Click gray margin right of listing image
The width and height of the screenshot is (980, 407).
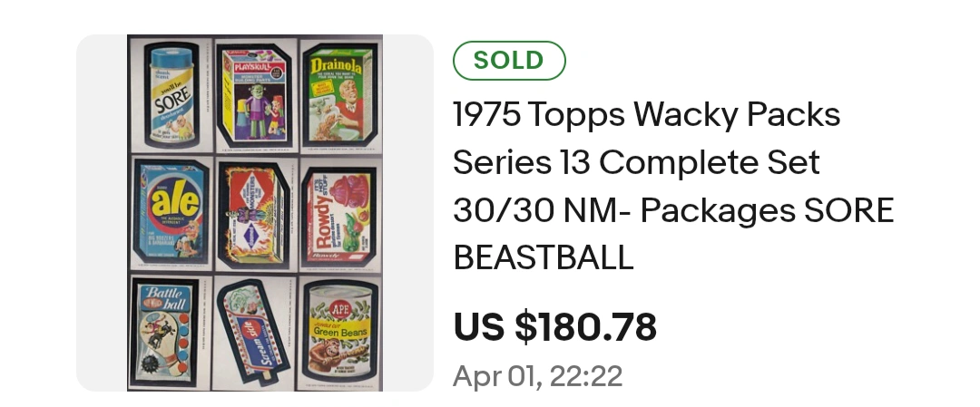(x=408, y=212)
